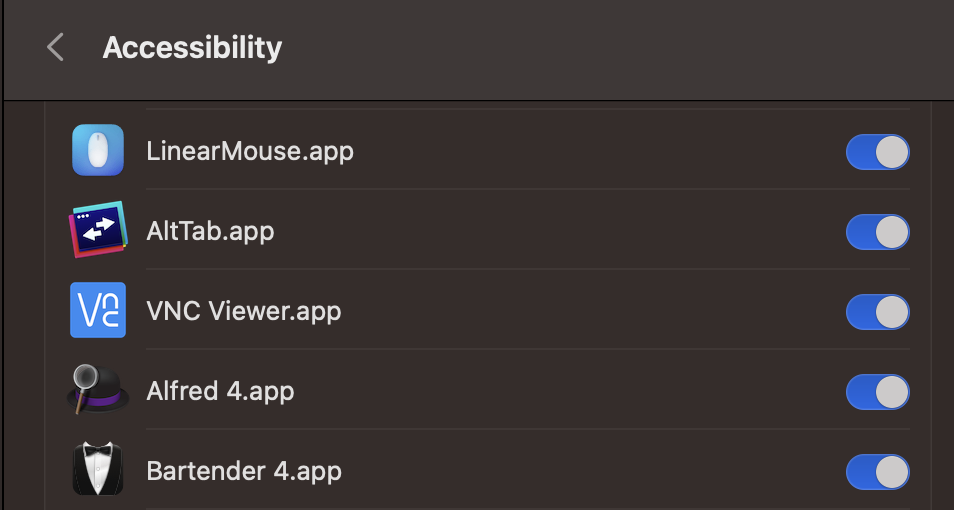Click blank row space between AltTab.app name and switch
The image size is (954, 510).
pyautogui.click(x=560, y=231)
